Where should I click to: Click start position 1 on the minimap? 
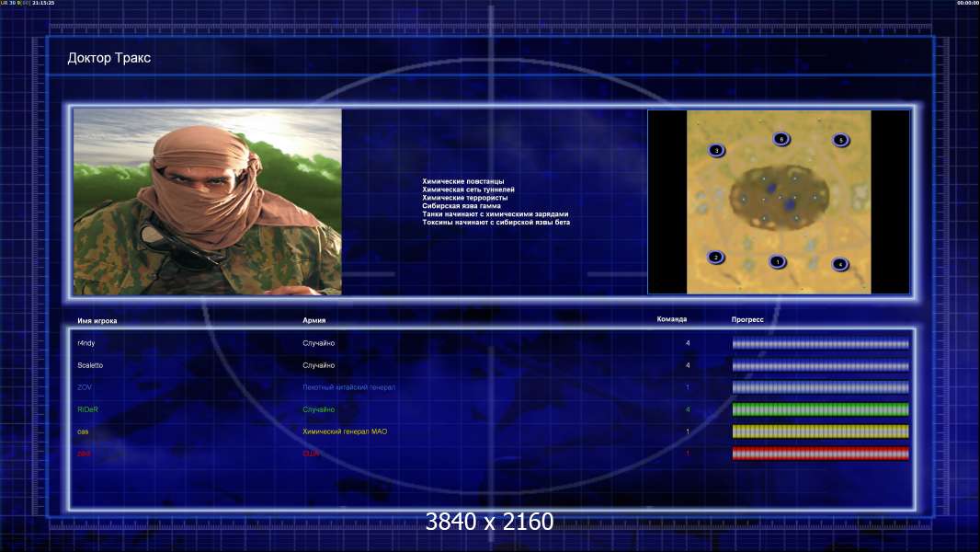(x=777, y=262)
